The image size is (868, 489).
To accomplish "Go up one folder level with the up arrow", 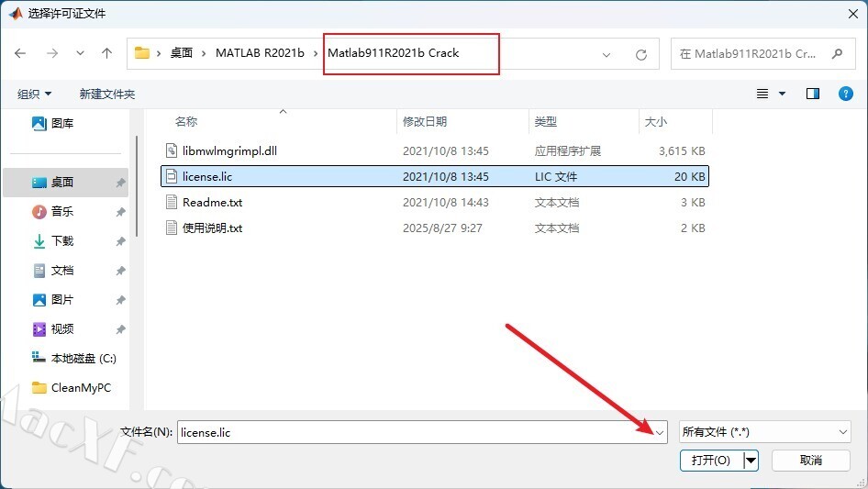I will pyautogui.click(x=106, y=54).
